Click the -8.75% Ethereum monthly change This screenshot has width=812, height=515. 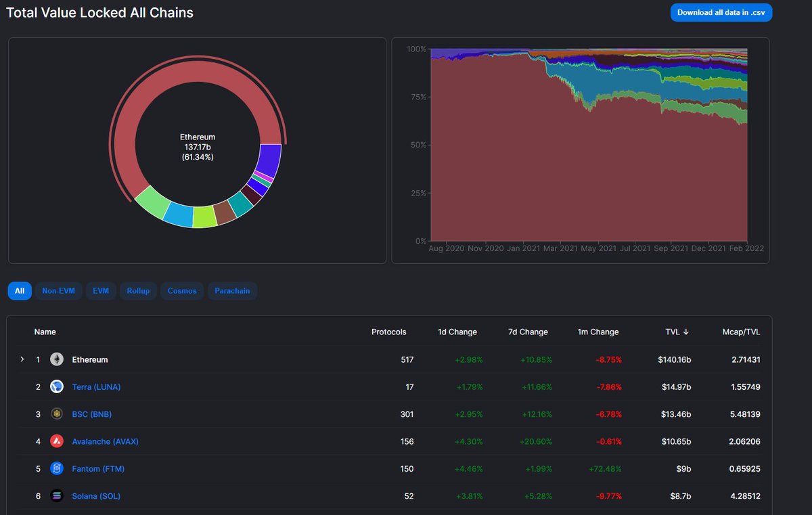coord(608,359)
